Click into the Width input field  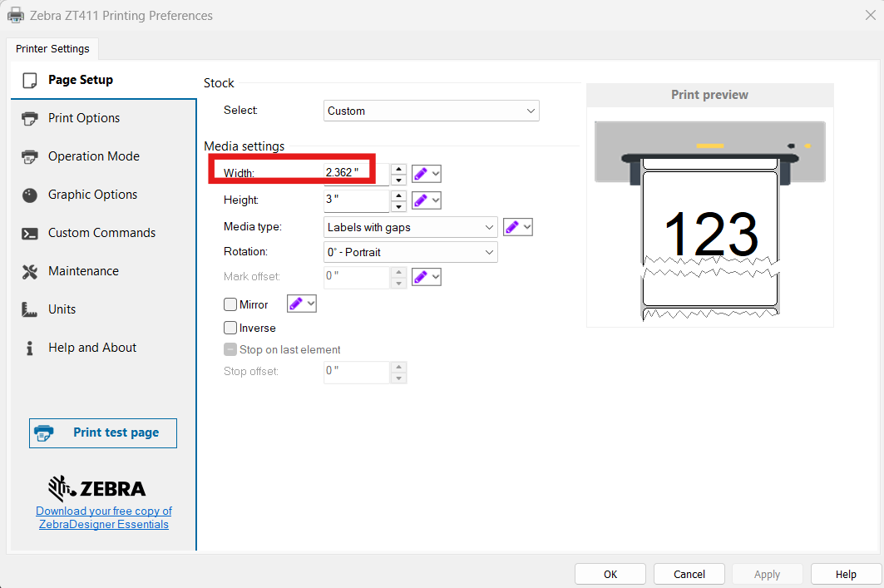click(x=355, y=173)
